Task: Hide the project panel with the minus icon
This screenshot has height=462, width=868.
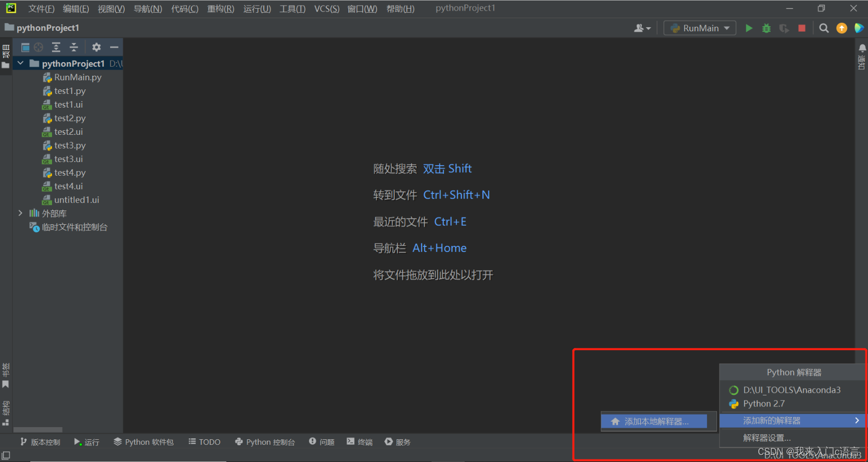Action: click(114, 47)
